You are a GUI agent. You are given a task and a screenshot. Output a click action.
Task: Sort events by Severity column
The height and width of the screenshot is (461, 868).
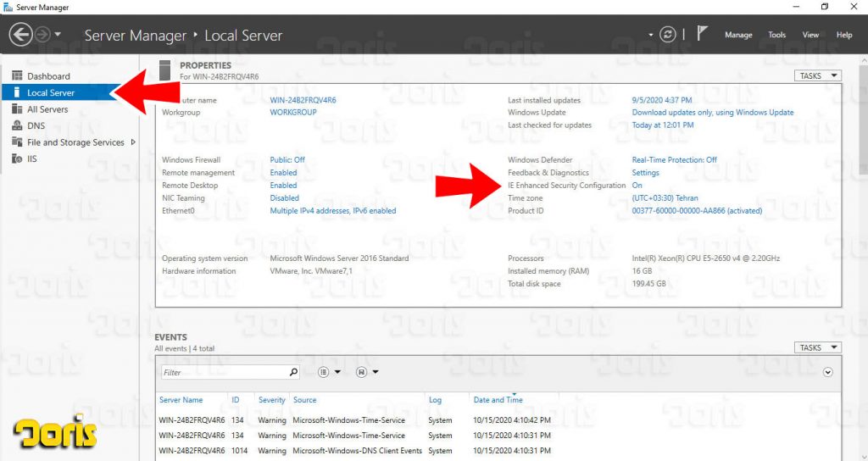[272, 400]
